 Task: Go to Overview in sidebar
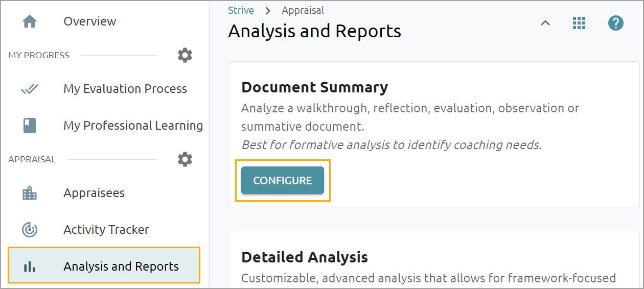[x=90, y=21]
